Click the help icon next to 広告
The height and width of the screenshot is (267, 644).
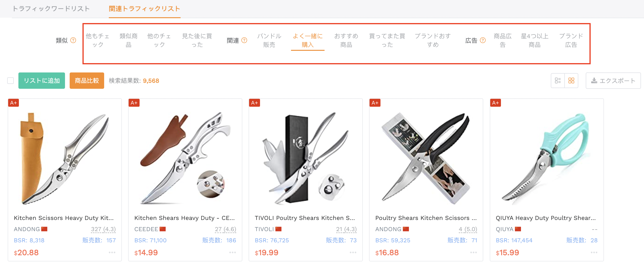click(x=483, y=40)
